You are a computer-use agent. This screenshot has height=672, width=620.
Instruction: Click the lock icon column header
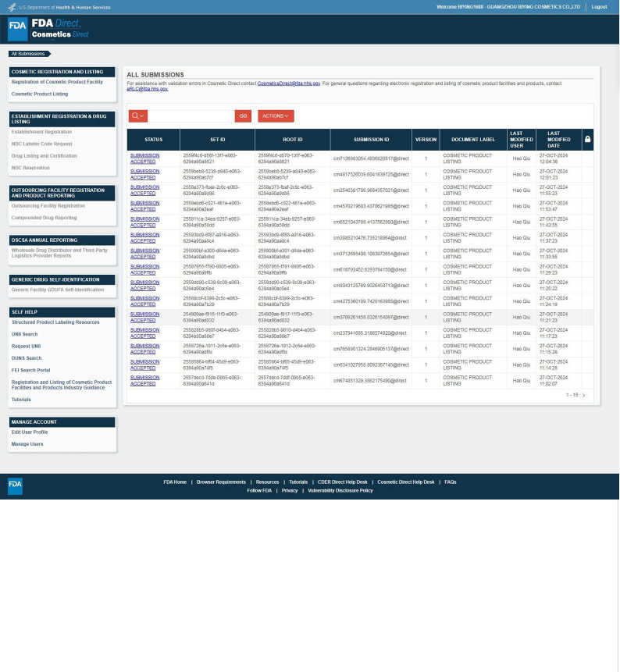coord(587,140)
